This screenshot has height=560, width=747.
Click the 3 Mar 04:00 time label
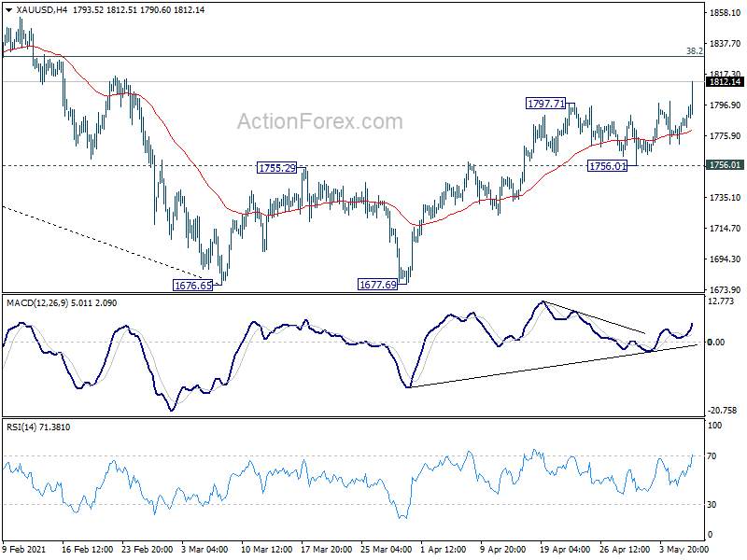[x=204, y=549]
